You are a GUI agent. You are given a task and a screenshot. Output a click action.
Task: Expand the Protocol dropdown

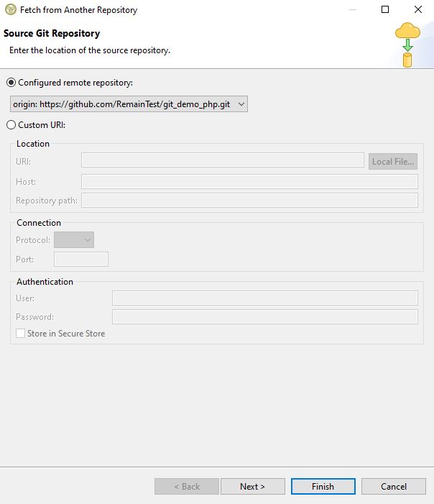point(74,240)
